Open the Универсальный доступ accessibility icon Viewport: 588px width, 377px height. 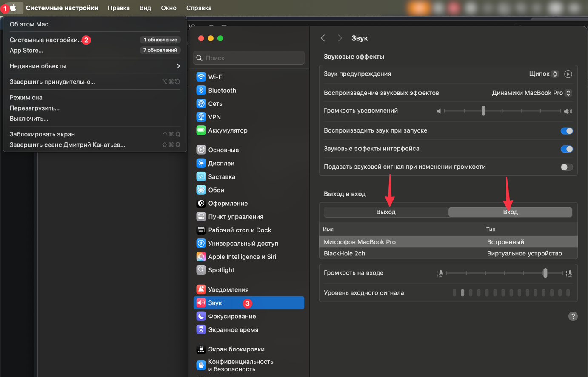(x=201, y=244)
